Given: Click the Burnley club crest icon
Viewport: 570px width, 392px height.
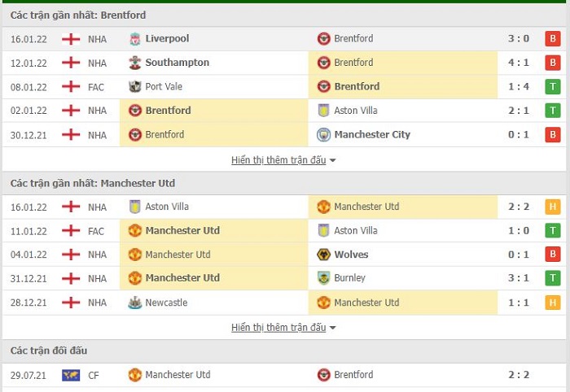Looking at the screenshot, I should point(323,278).
